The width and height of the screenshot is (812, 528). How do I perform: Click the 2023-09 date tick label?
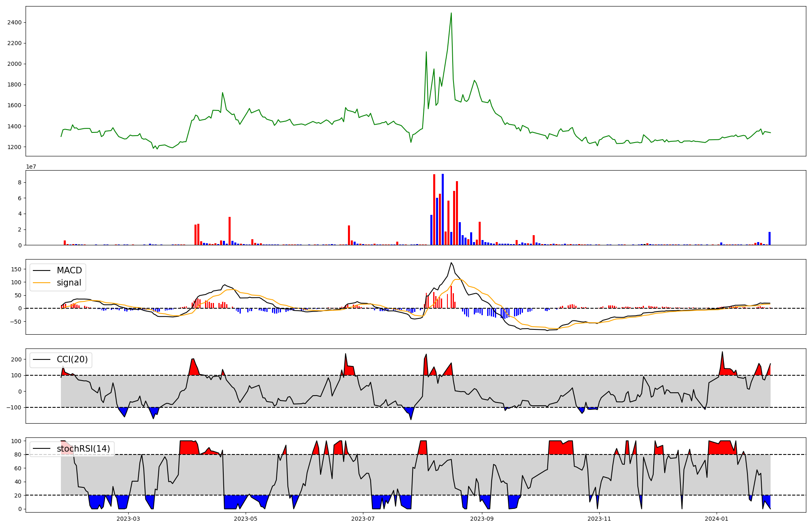(x=482, y=519)
